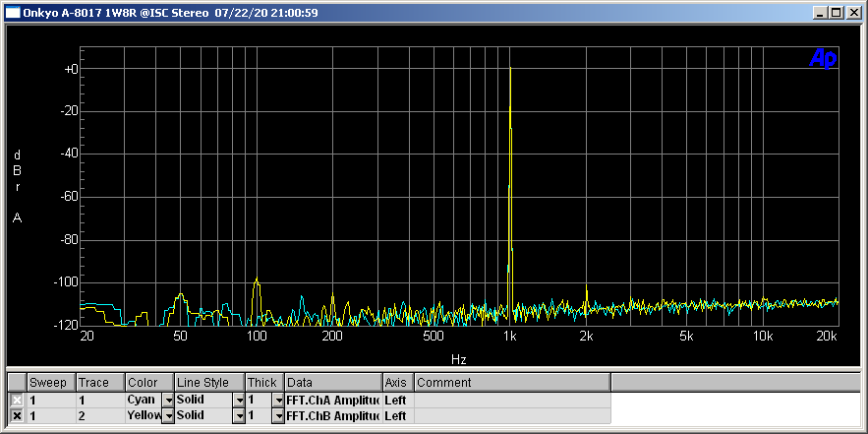
Task: Click the 100 x-axis tick label
Action: point(256,336)
